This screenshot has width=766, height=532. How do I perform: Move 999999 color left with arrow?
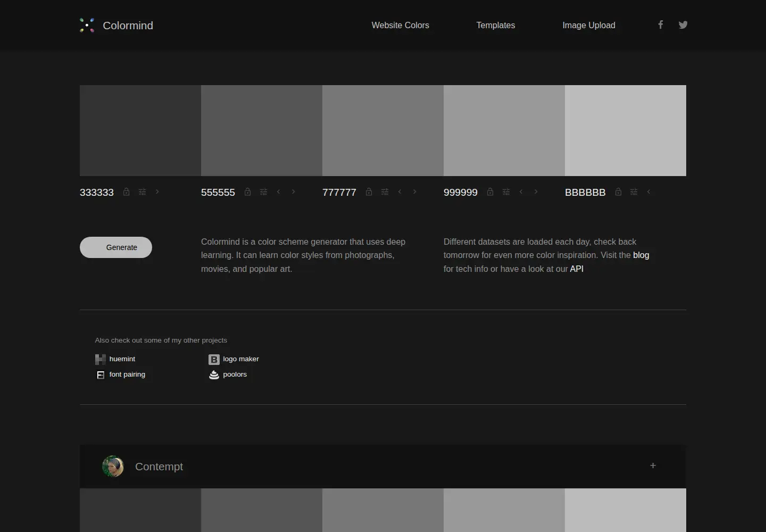click(x=521, y=192)
